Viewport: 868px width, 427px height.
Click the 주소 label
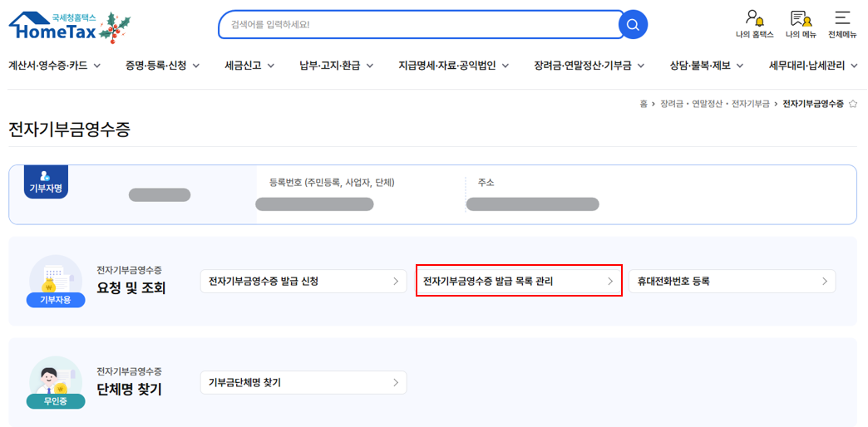click(486, 183)
